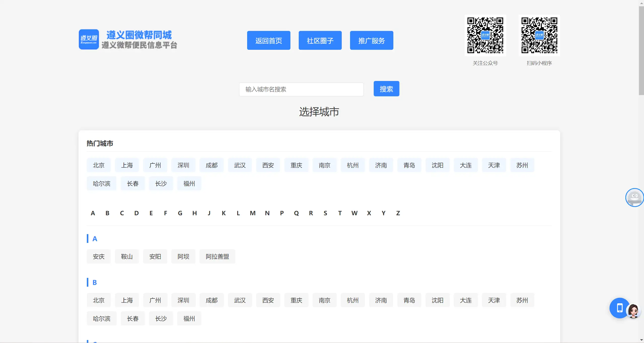Jump to letter A in city index
Viewport: 644px width, 343px height.
93,213
